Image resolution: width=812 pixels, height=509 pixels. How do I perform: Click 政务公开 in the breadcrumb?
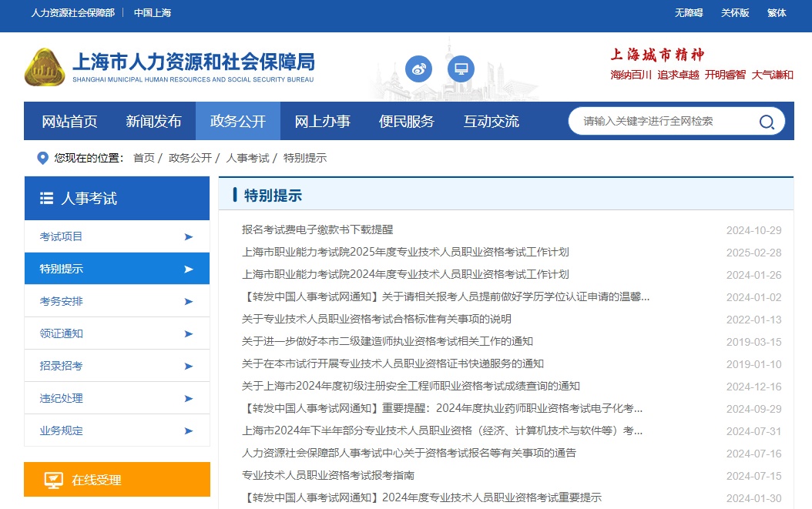[190, 158]
